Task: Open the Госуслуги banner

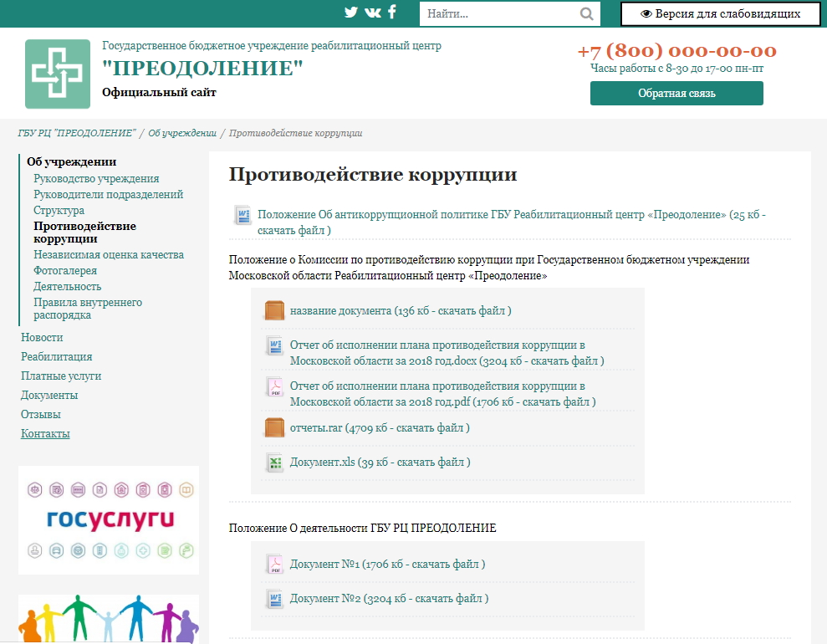Action: point(109,519)
